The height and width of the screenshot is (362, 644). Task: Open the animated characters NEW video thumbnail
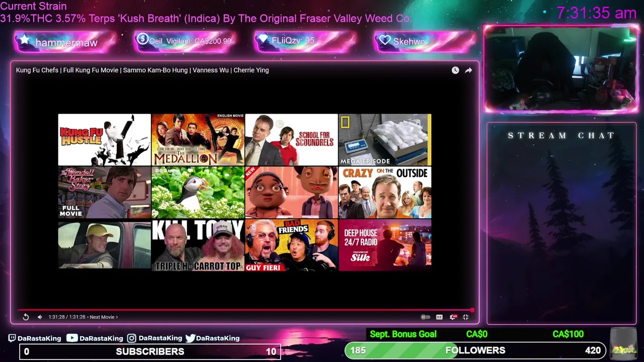pos(291,193)
